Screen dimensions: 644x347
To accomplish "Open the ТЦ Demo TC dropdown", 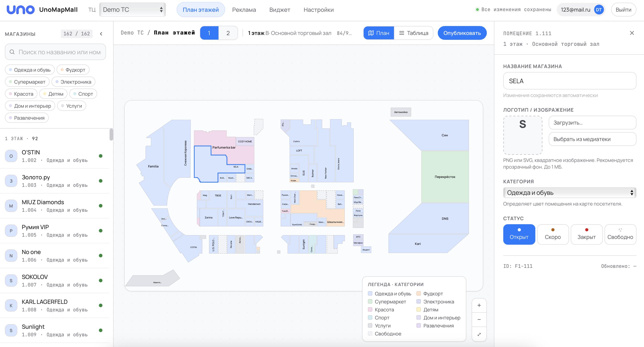I will 132,10.
